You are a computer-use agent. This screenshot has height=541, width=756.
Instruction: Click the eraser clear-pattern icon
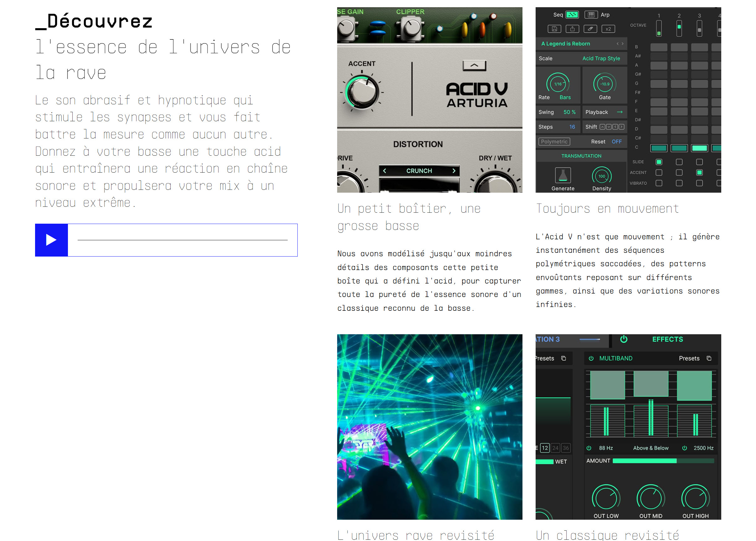pos(590,29)
